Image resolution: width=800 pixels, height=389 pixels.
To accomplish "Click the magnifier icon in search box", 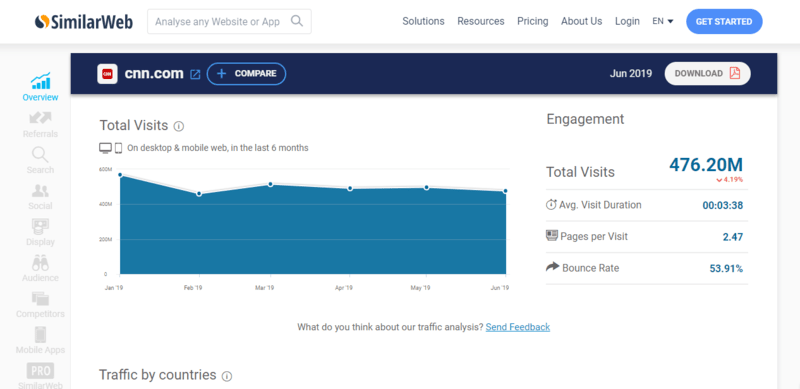I will coord(296,21).
